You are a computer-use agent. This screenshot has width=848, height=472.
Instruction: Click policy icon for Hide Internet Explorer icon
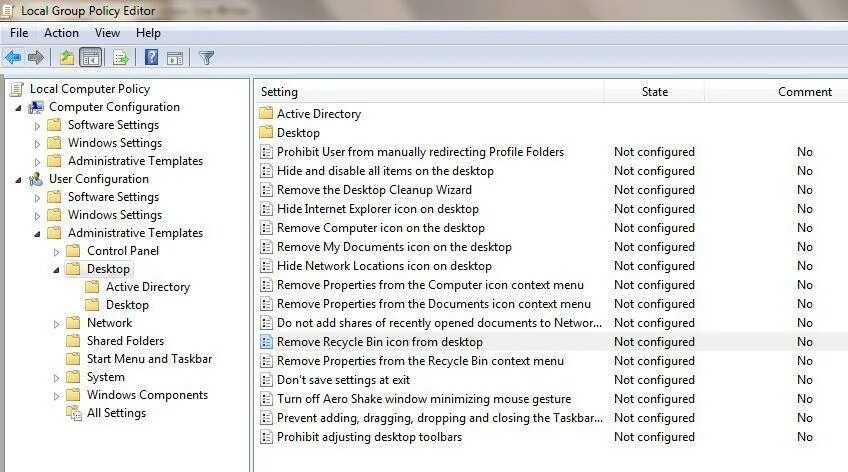(266, 209)
